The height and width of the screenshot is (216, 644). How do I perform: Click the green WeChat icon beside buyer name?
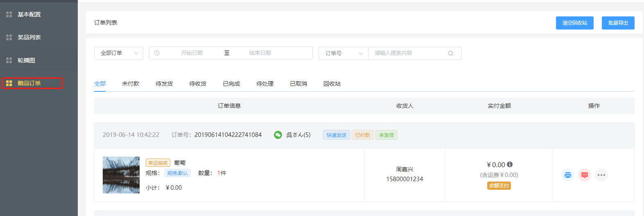point(278,135)
